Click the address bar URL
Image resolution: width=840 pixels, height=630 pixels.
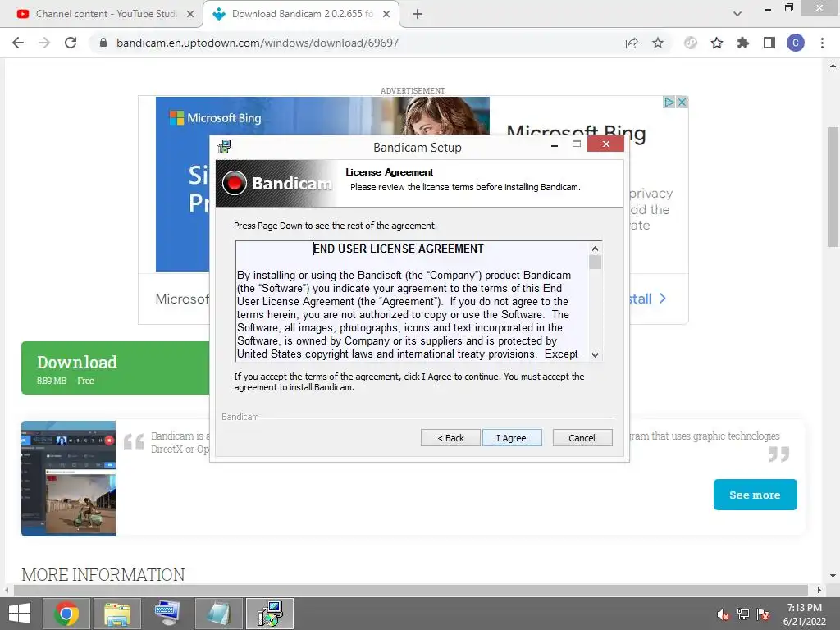(258, 43)
